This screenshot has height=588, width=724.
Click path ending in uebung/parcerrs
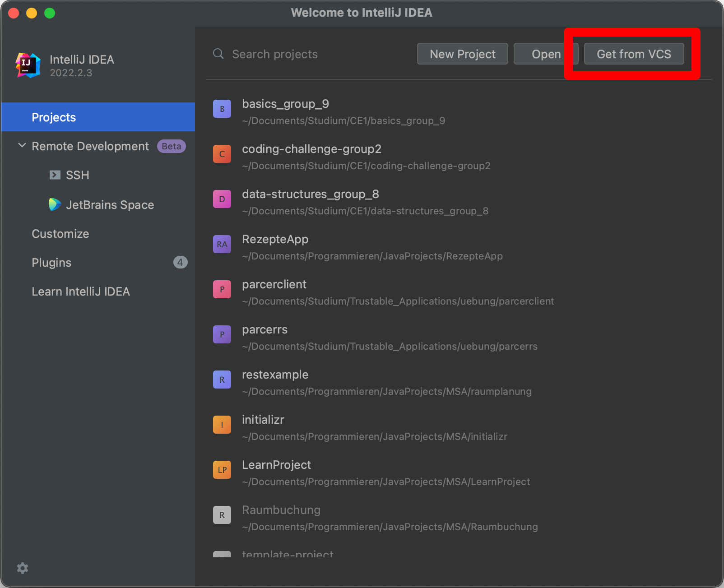(390, 347)
